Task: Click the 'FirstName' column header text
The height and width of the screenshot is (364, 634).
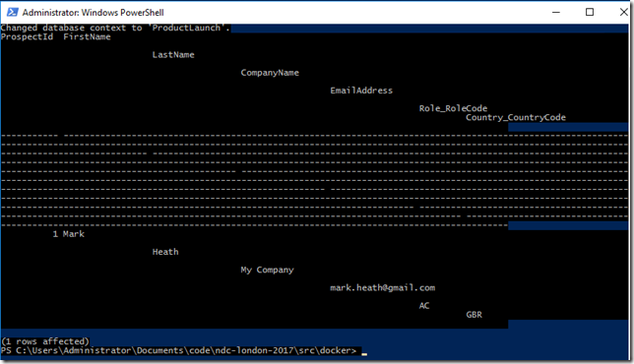Action: coord(87,36)
